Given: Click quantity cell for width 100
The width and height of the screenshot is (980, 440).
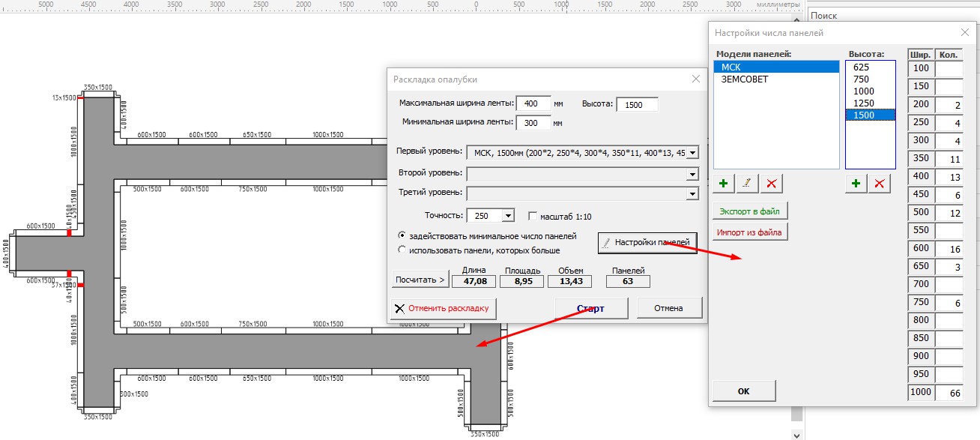Looking at the screenshot, I should (949, 69).
